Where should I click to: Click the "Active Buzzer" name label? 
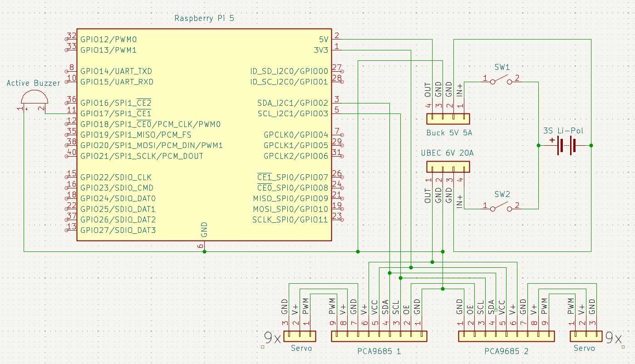click(33, 83)
